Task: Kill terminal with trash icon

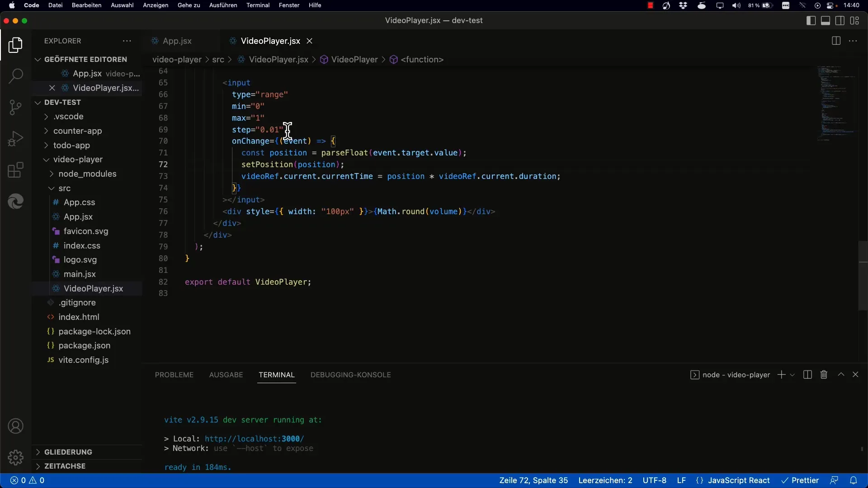Action: [x=824, y=375]
